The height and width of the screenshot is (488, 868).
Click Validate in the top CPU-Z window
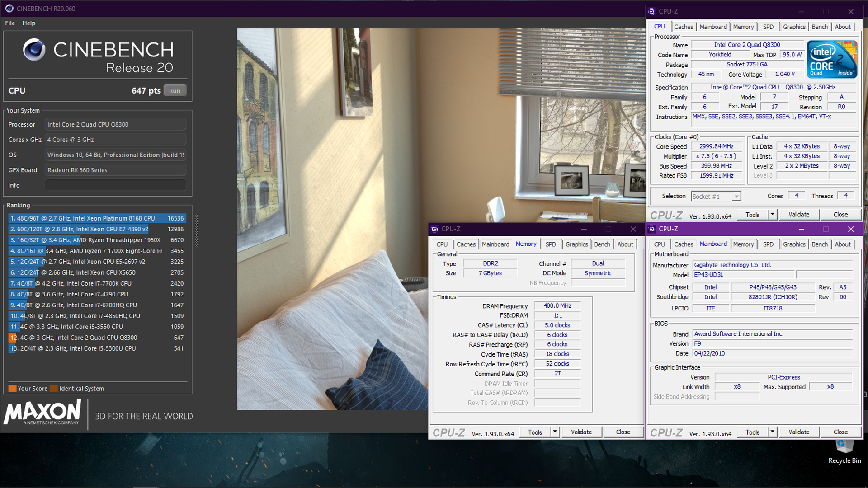point(798,215)
